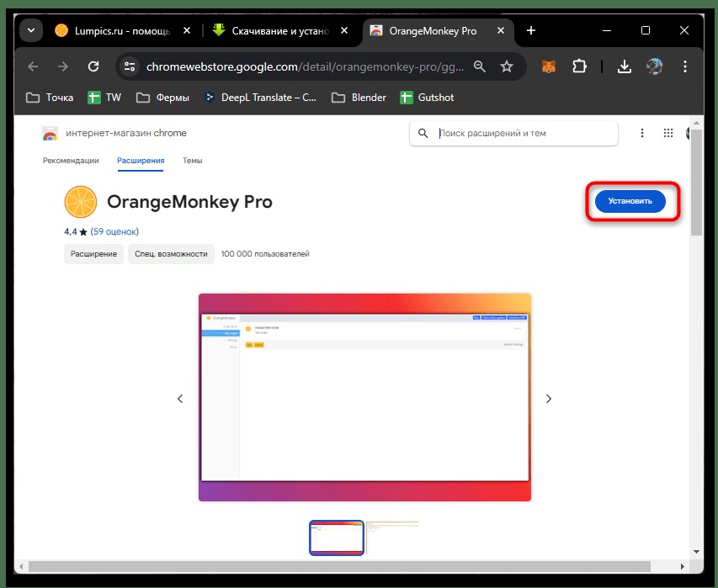Click the Спец. возможности category chip

pyautogui.click(x=171, y=254)
